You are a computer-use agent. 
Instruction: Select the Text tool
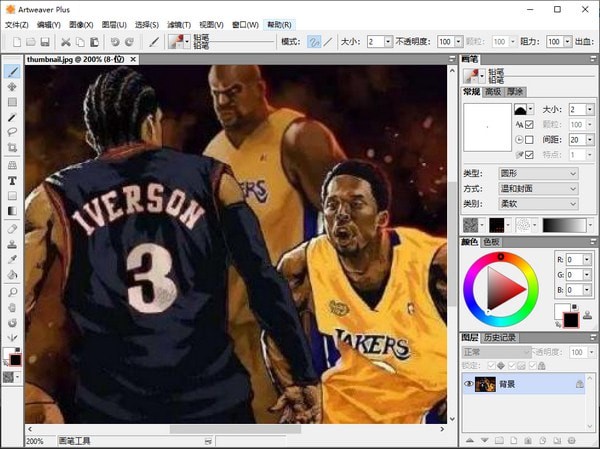tap(12, 181)
